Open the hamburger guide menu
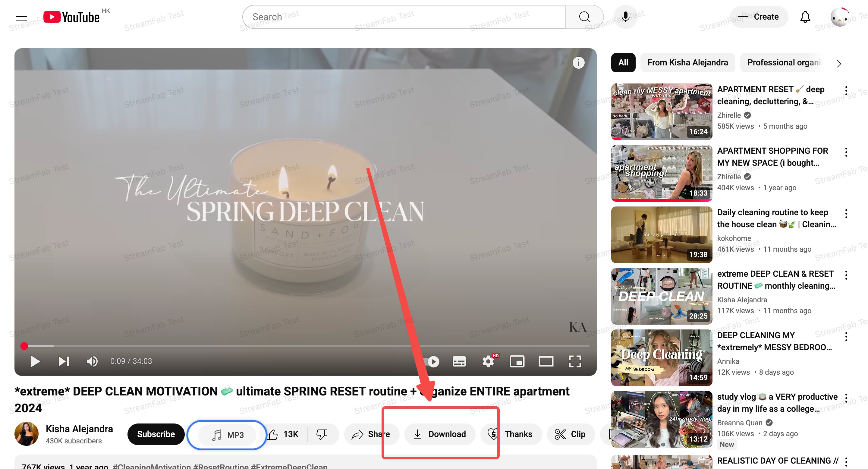The image size is (868, 469). click(x=22, y=17)
